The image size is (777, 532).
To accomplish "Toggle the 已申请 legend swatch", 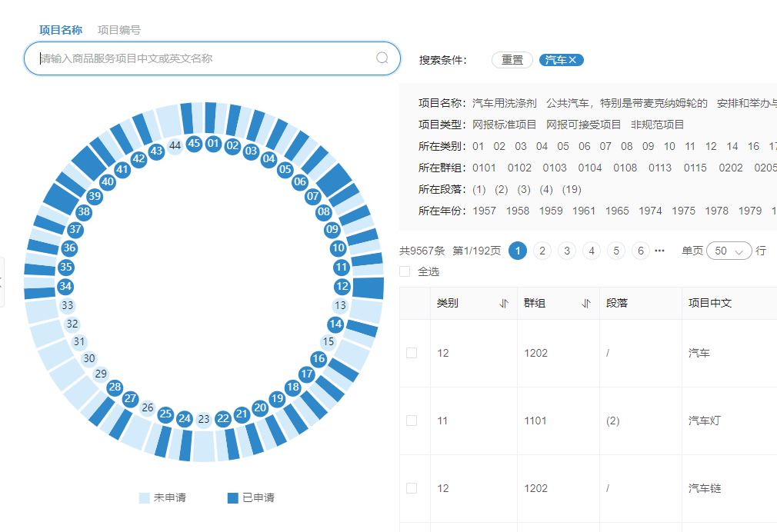I will coord(233,498).
